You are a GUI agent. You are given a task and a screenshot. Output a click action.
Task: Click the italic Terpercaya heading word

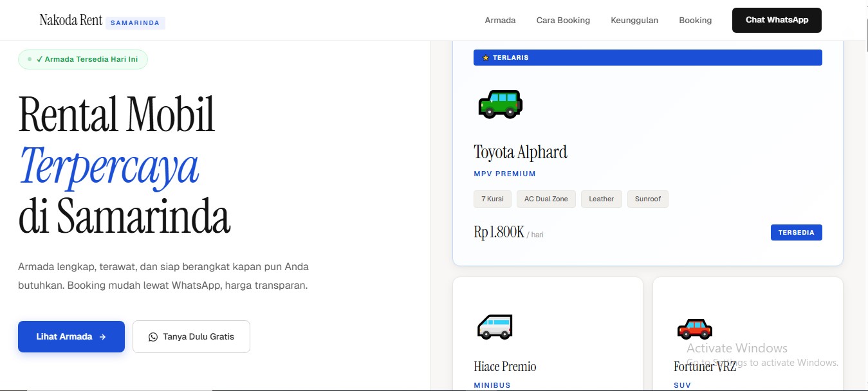pos(109,166)
